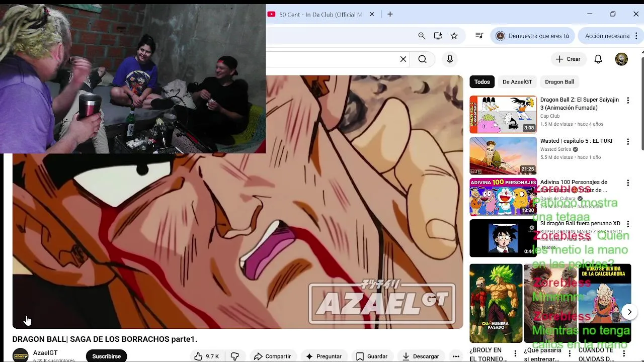
Task: Save the video with Guardar
Action: pyautogui.click(x=372, y=356)
